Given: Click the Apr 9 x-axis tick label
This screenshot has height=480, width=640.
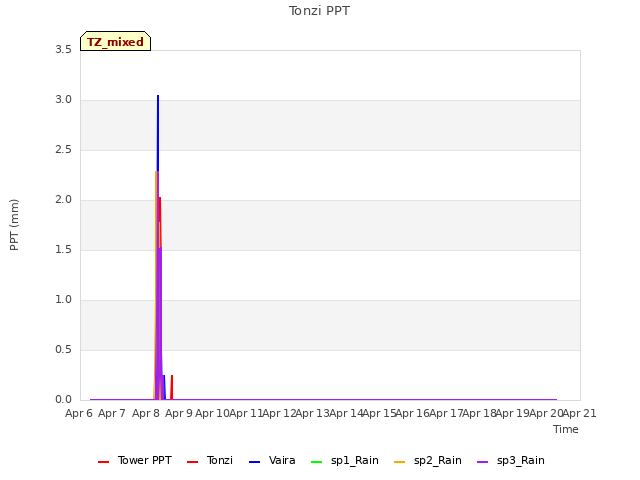Looking at the screenshot, I should (179, 413).
